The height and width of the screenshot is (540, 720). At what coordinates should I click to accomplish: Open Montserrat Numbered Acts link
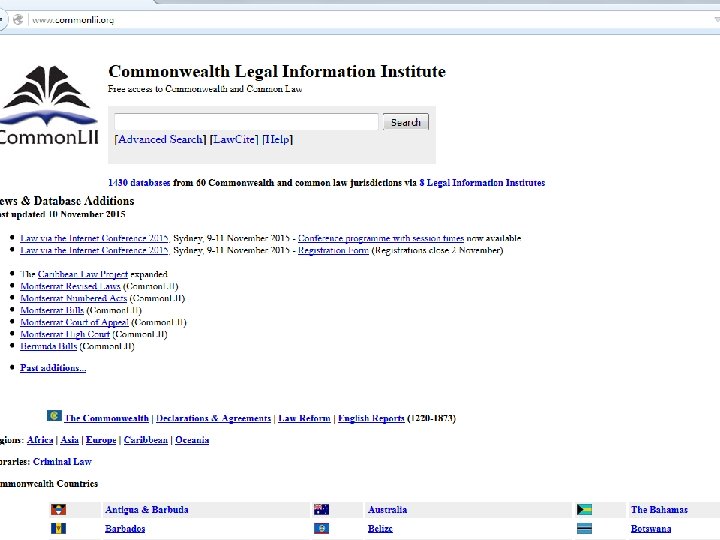click(73, 298)
